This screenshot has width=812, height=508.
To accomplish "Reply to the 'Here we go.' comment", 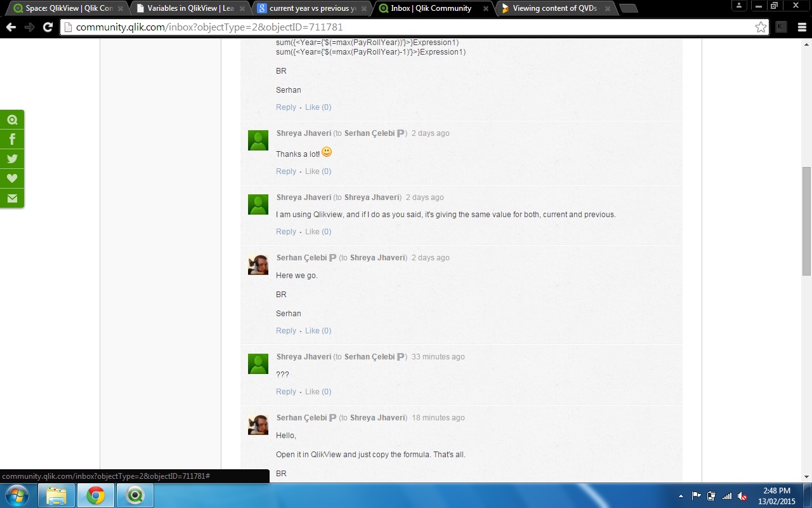I will point(286,331).
